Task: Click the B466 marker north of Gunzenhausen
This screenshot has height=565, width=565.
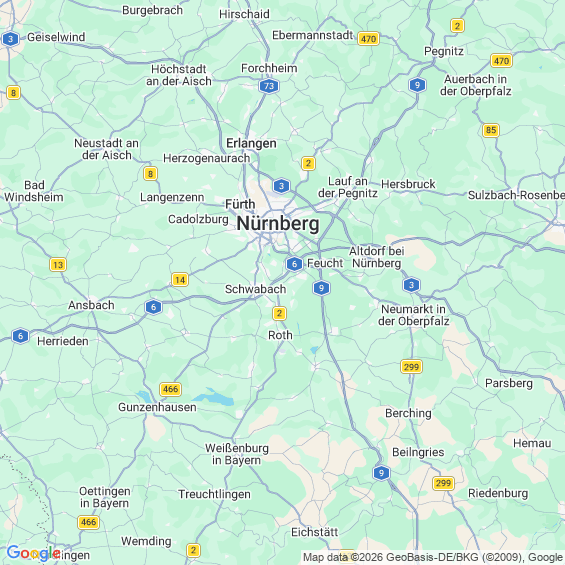Action: (170, 389)
